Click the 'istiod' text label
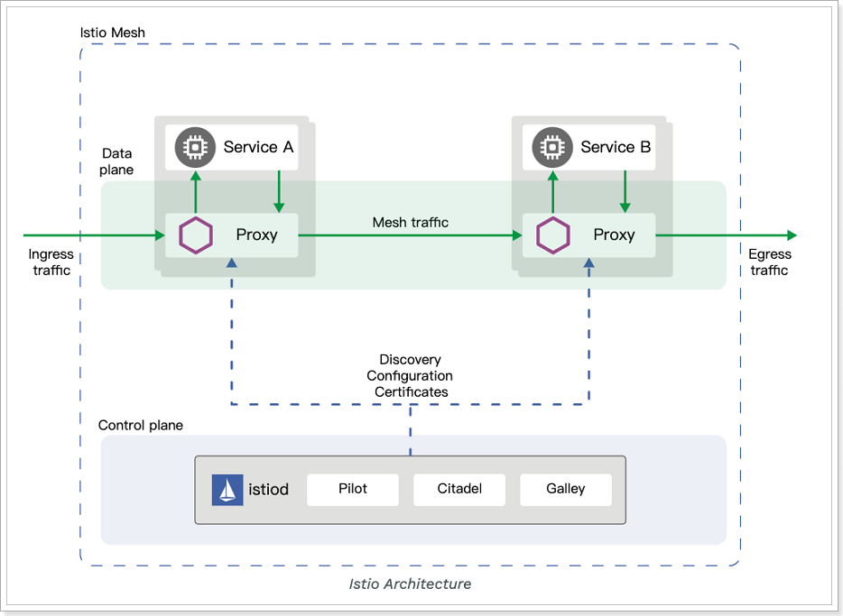This screenshot has width=843, height=616. [268, 489]
